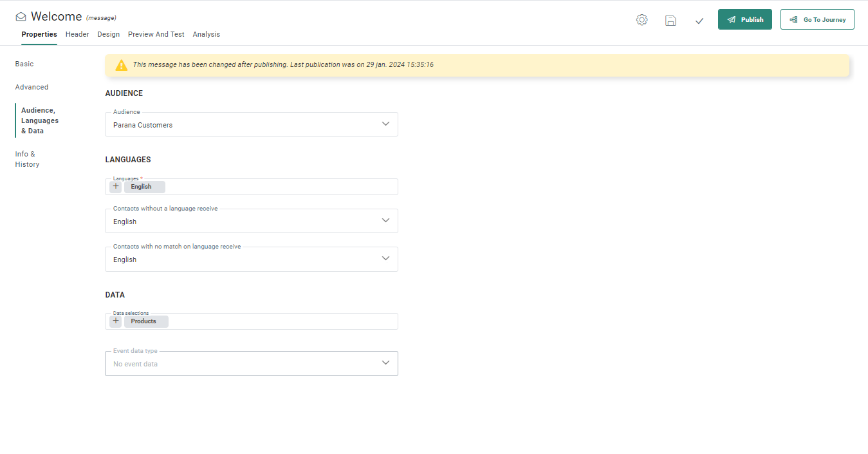This screenshot has height=454, width=868.
Task: Select Basic in the side navigation
Action: click(x=24, y=64)
